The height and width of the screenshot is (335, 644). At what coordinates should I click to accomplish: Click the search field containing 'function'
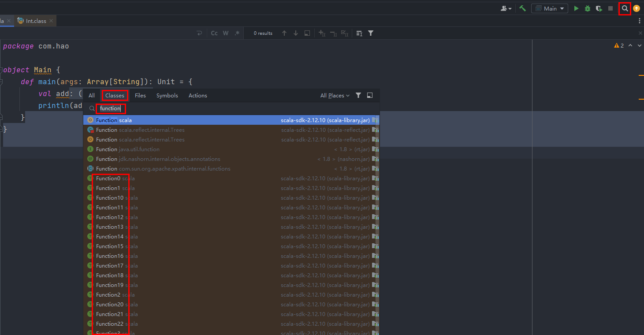pos(231,108)
